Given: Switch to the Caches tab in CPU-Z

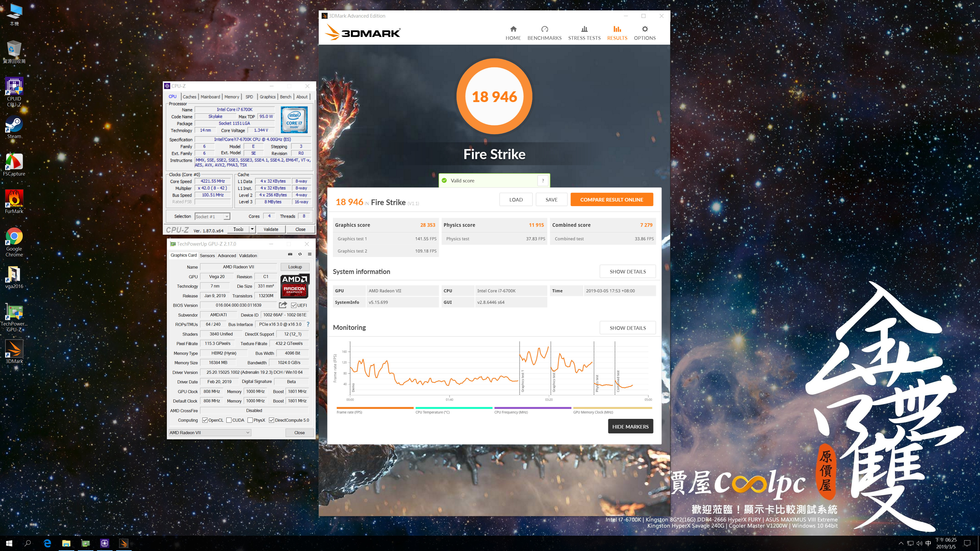Looking at the screenshot, I should [x=189, y=97].
